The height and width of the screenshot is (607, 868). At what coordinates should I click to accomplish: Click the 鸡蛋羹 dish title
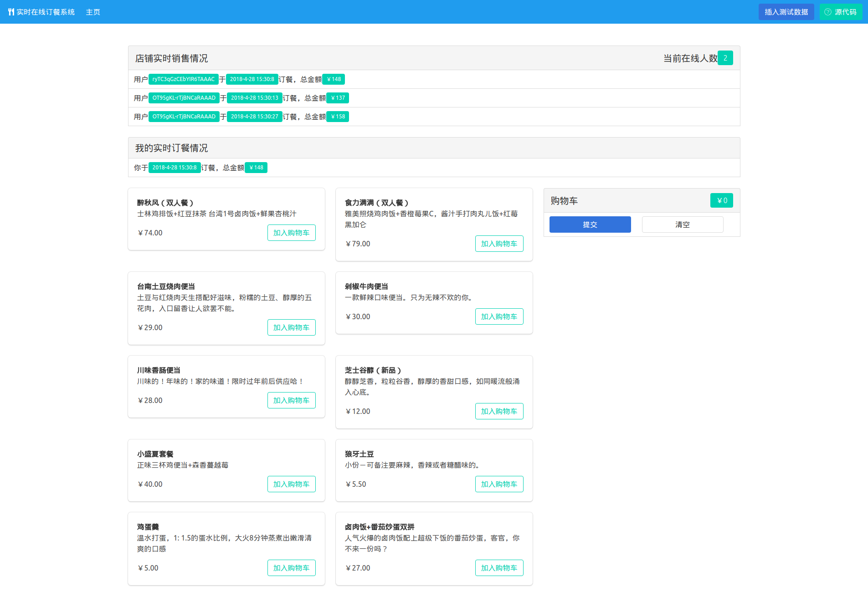click(x=148, y=527)
